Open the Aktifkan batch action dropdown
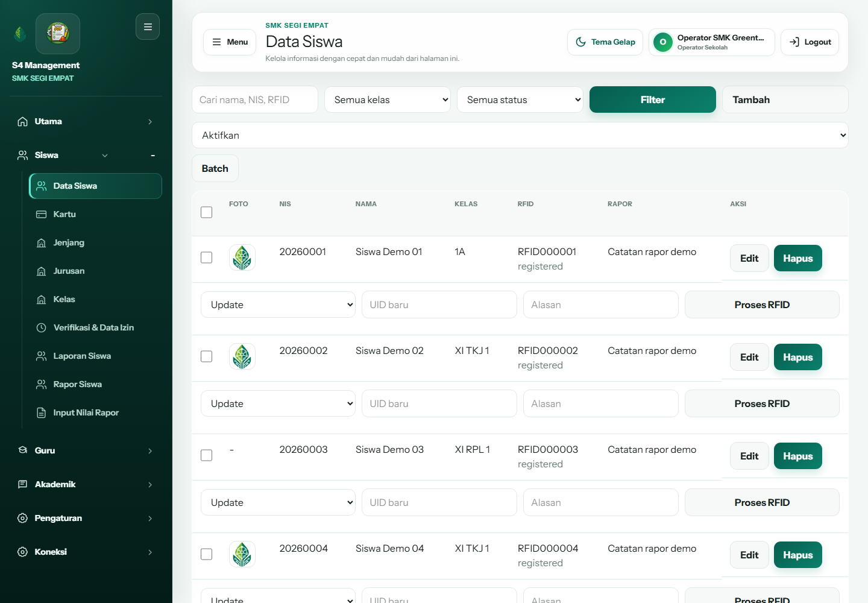Screen dimensions: 868x603 point(520,135)
